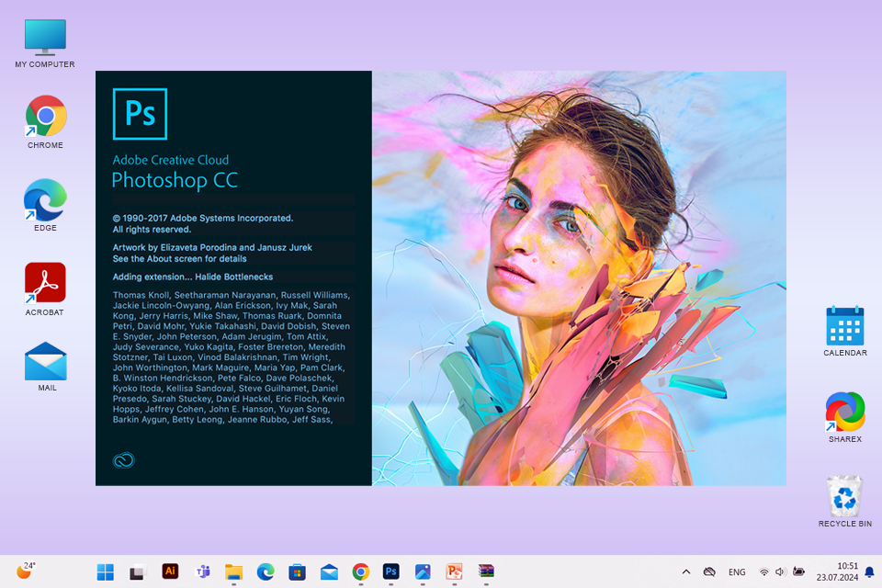
Task: Click the credits line starting 'Thomas Knoll'
Action: tap(232, 295)
